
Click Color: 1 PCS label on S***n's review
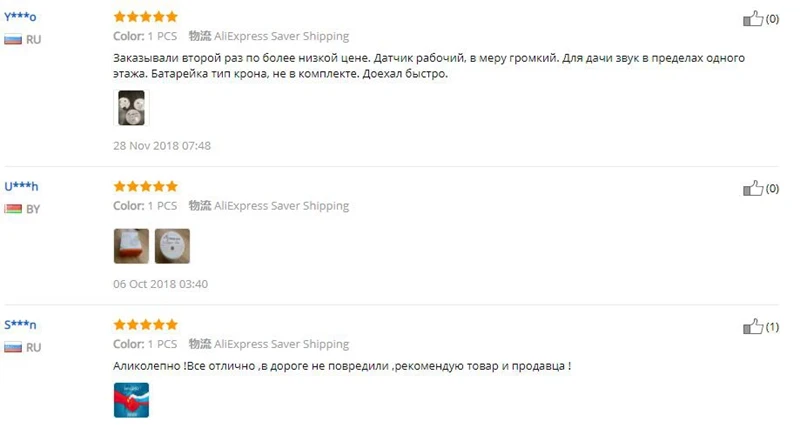click(145, 344)
